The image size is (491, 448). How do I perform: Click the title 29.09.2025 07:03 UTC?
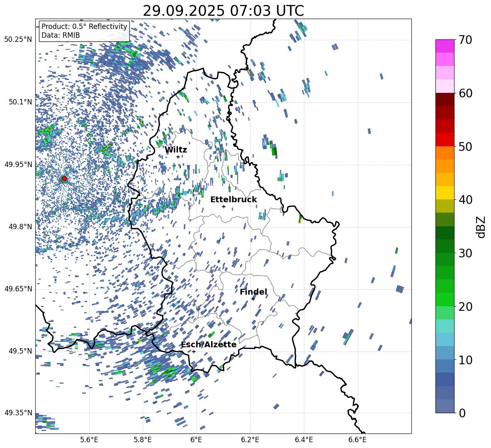coord(223,11)
